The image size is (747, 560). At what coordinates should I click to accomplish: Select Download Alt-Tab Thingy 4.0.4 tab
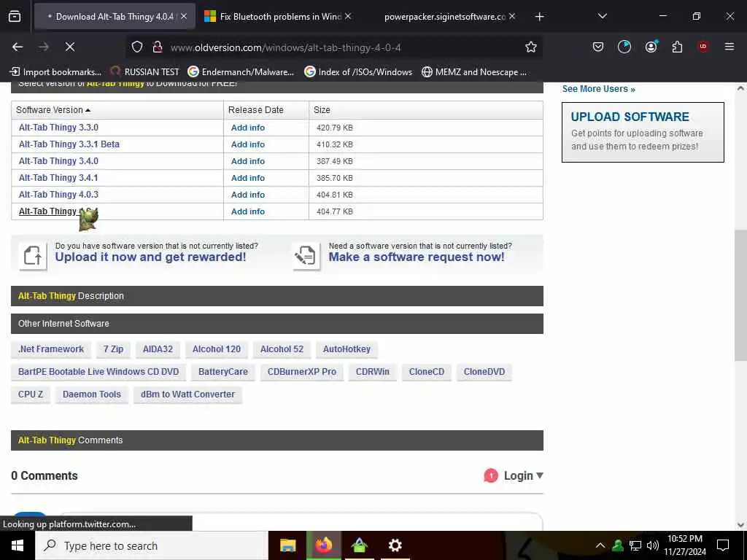[115, 17]
